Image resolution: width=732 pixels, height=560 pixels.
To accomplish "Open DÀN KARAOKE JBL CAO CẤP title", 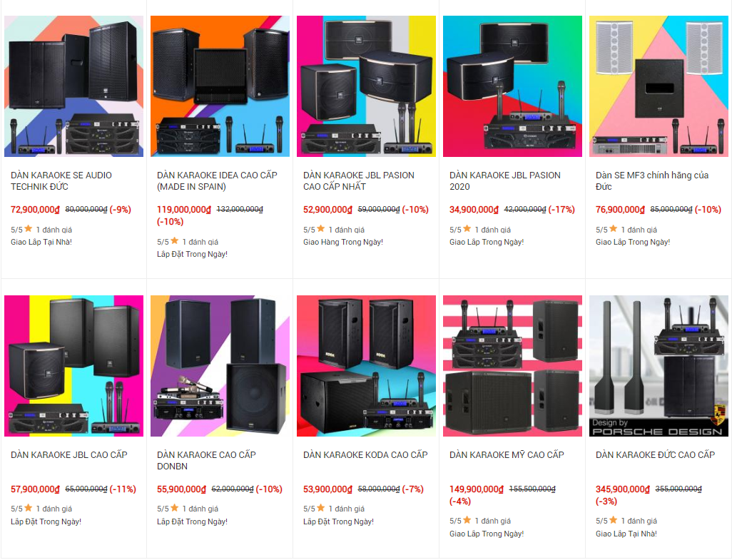I will 69,455.
